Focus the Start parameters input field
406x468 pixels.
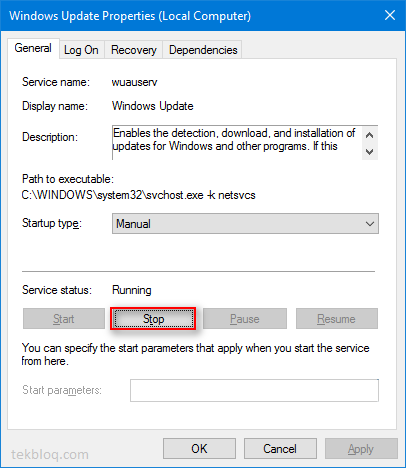(254, 390)
